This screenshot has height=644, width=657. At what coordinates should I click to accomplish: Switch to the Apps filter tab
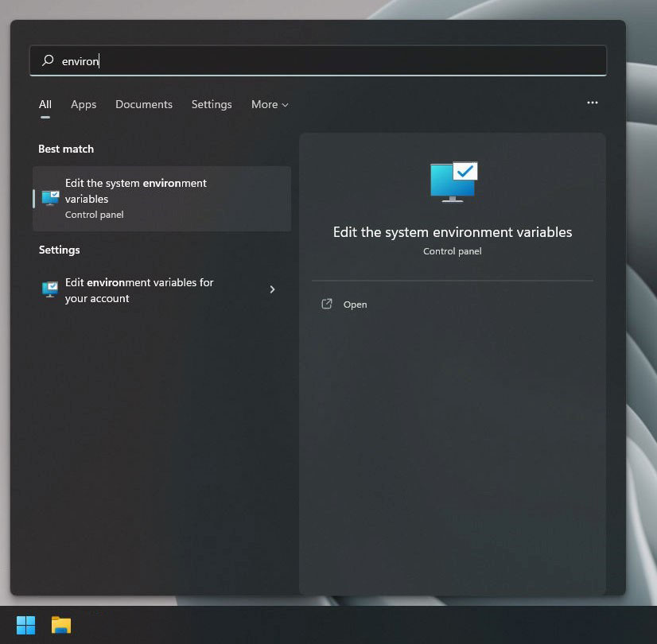pyautogui.click(x=84, y=104)
